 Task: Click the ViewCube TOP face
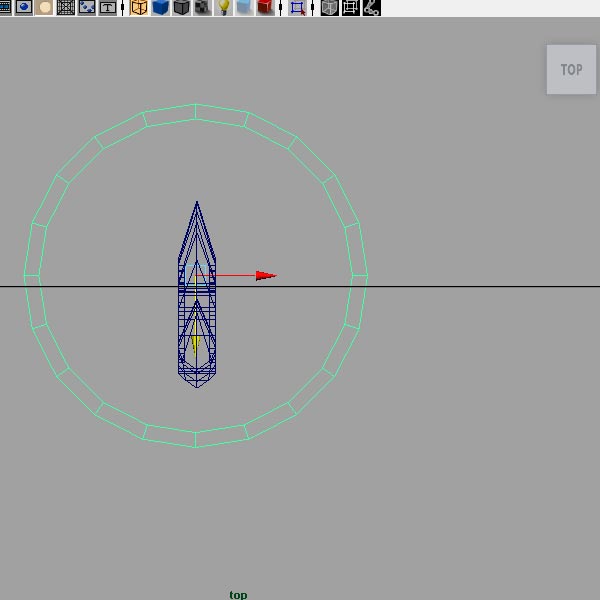pos(571,70)
